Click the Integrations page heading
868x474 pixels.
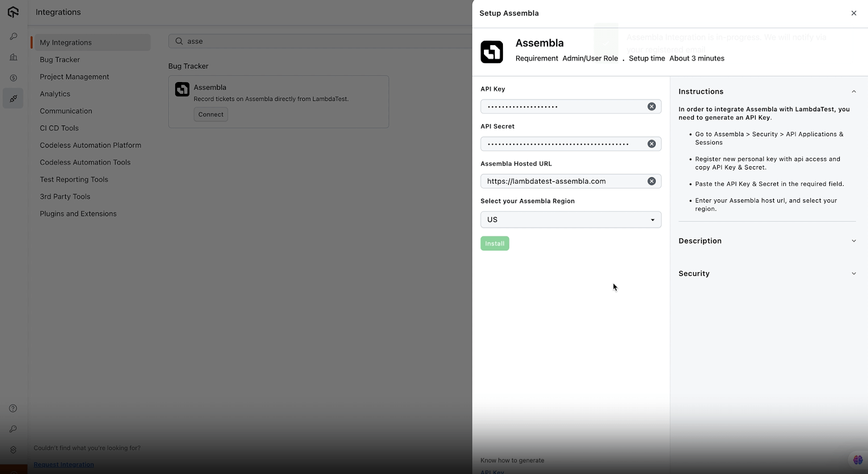pyautogui.click(x=58, y=12)
